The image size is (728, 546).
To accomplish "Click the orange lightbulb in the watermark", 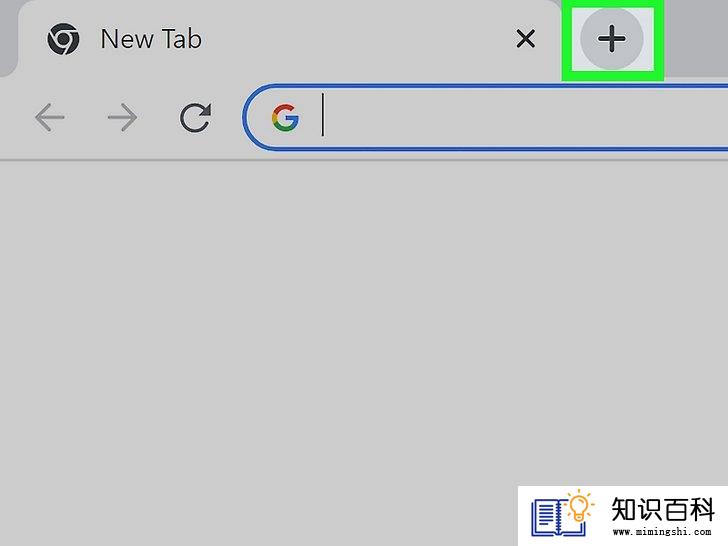I will [579, 507].
